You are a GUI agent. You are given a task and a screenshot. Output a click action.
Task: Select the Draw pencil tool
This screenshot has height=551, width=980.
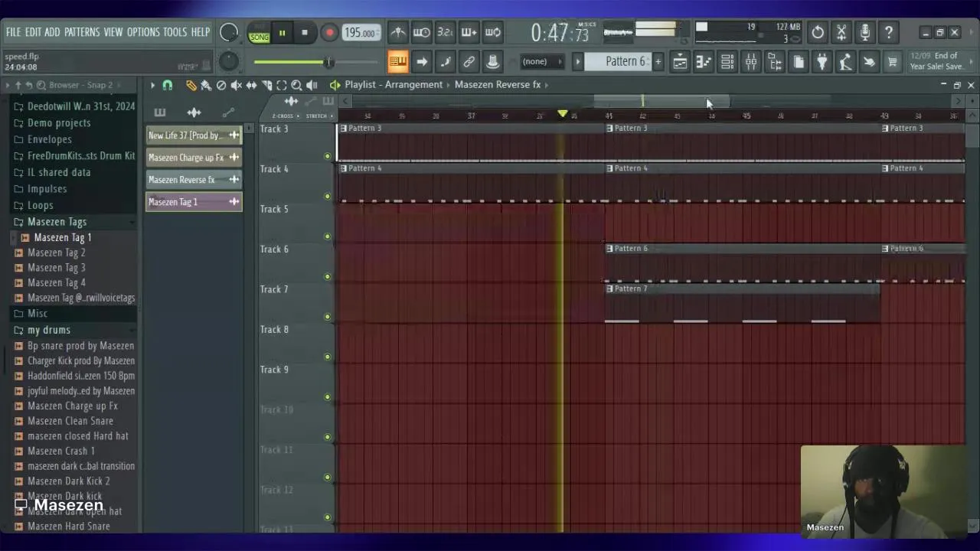tap(191, 85)
